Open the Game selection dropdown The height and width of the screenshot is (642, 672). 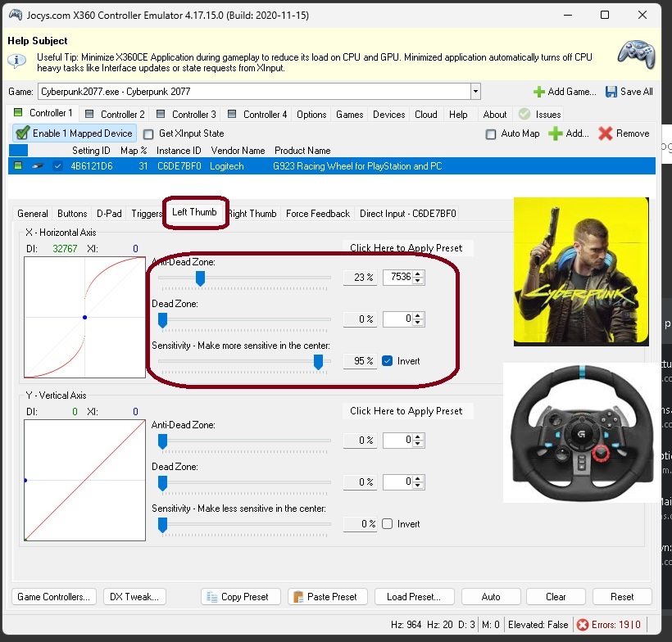(475, 92)
